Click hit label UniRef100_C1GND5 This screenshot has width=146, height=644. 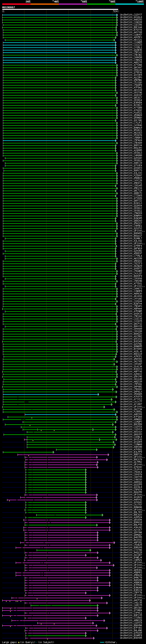tap(131, 42)
